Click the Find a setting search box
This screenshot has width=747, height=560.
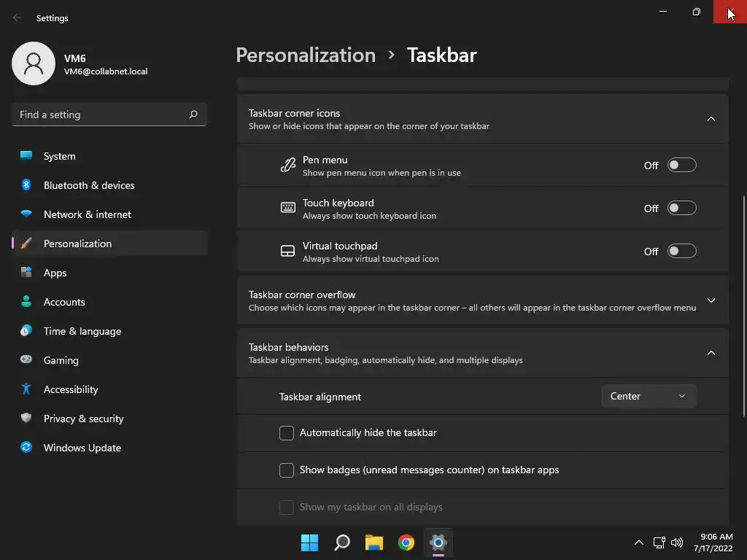pyautogui.click(x=101, y=114)
